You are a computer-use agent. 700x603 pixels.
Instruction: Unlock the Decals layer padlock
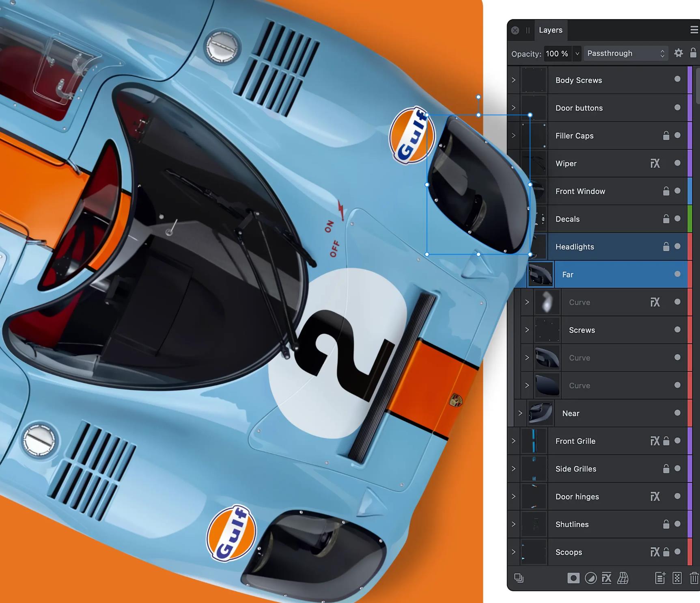(x=666, y=219)
